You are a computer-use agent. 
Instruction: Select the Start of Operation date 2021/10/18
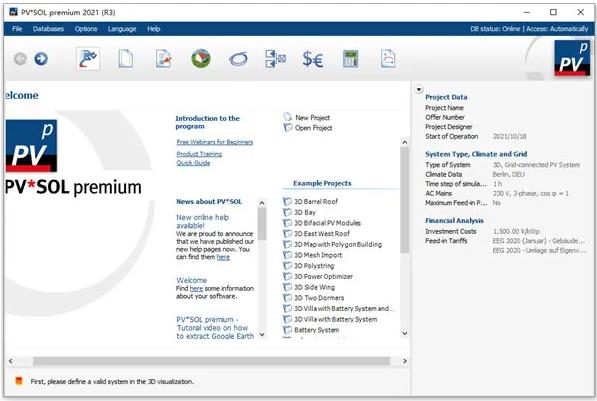click(509, 136)
